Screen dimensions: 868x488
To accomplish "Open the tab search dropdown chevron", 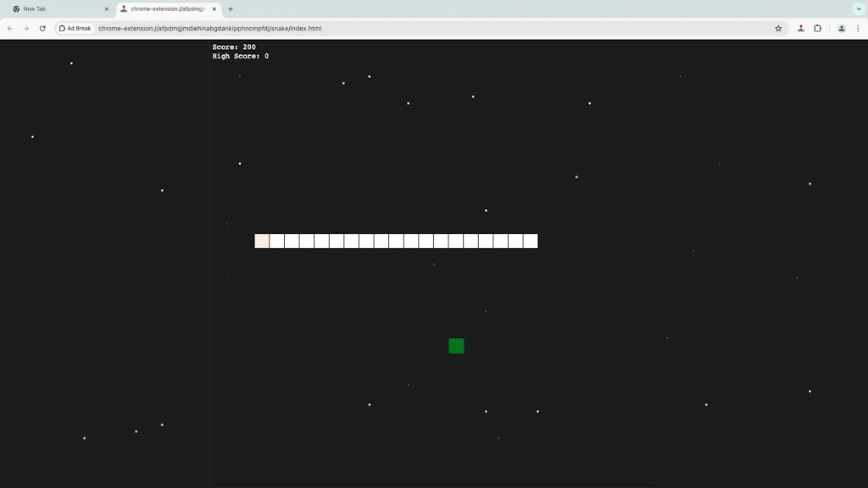I will coord(859,9).
